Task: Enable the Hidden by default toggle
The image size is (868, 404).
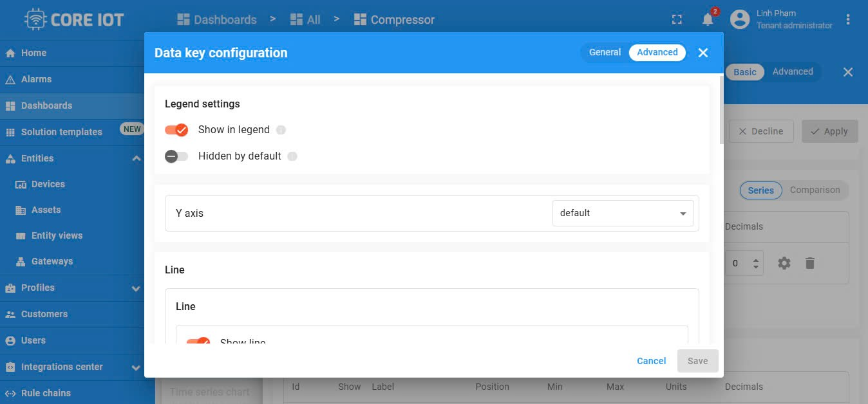Action: pos(176,156)
